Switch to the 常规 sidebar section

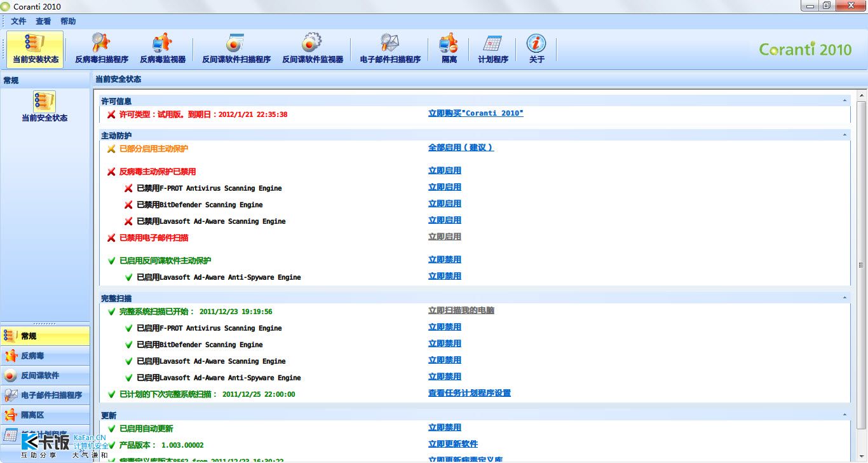45,336
